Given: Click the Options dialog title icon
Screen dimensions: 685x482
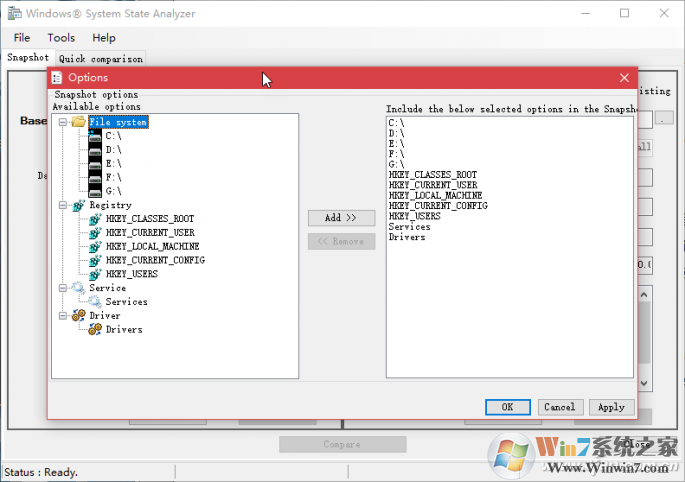Looking at the screenshot, I should click(57, 78).
